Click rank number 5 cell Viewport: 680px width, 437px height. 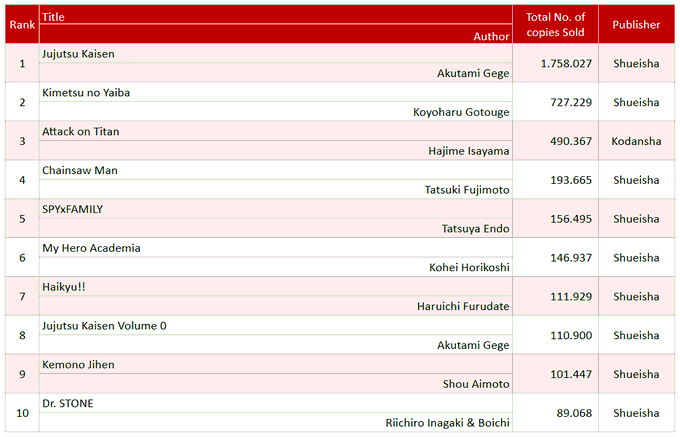22,218
